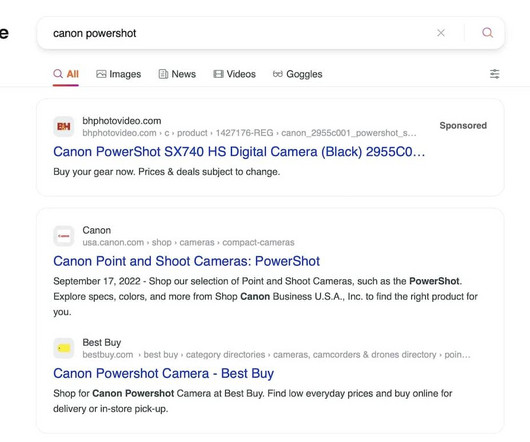Open search filter settings sliders icon
This screenshot has width=530, height=442.
coord(495,74)
